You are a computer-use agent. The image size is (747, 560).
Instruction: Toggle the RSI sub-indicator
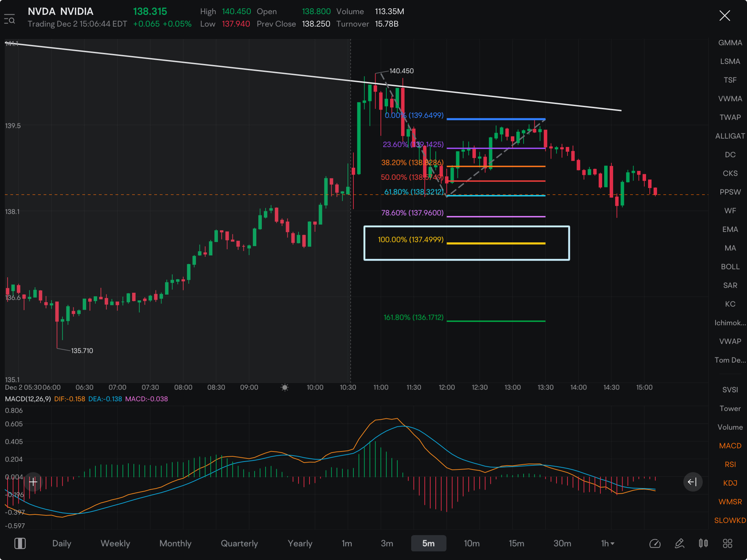[730, 465]
